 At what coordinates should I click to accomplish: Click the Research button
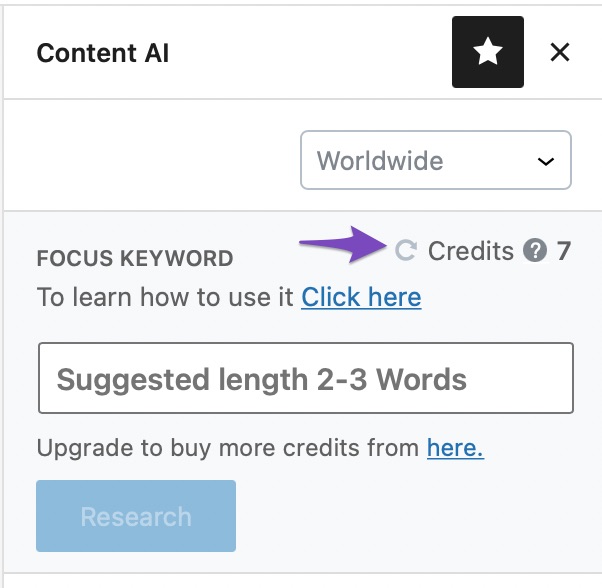pos(136,516)
